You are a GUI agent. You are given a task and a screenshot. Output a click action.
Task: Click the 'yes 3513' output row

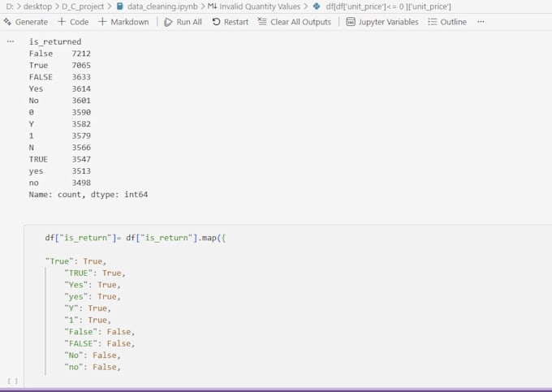click(60, 171)
